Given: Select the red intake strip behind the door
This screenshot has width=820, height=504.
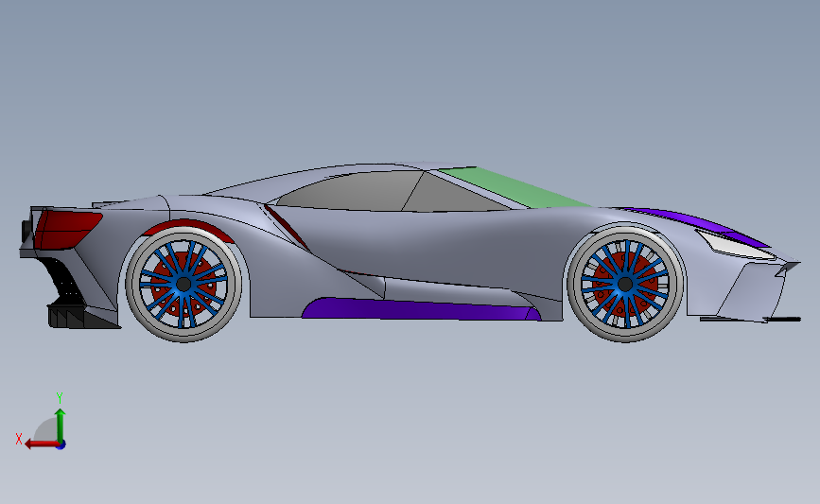Looking at the screenshot, I should [286, 226].
